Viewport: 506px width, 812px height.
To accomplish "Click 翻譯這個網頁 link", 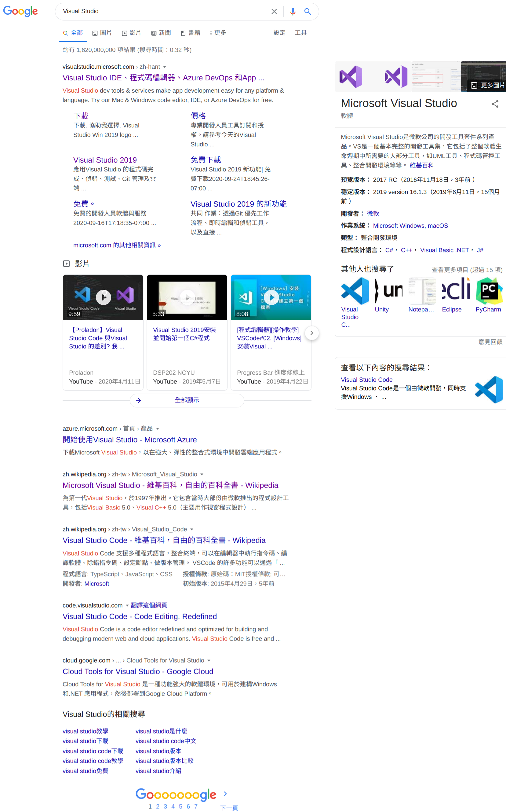I will click(149, 605).
